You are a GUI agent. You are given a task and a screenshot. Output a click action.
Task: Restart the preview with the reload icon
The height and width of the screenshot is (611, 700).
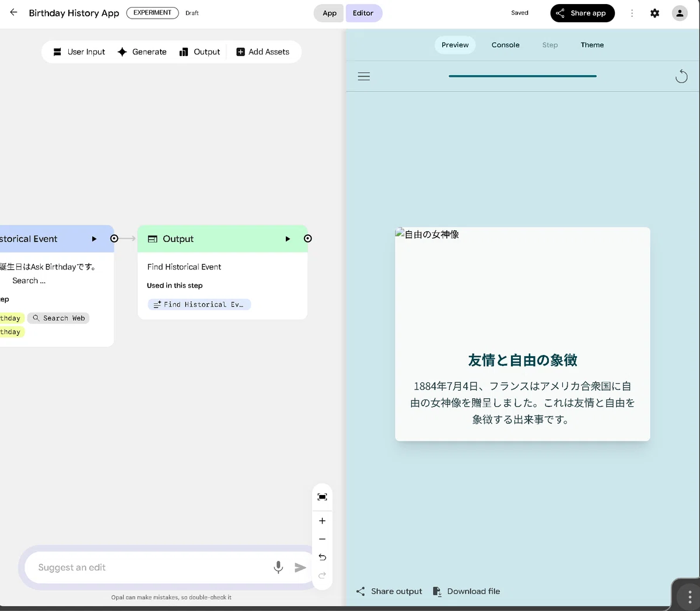pyautogui.click(x=681, y=76)
